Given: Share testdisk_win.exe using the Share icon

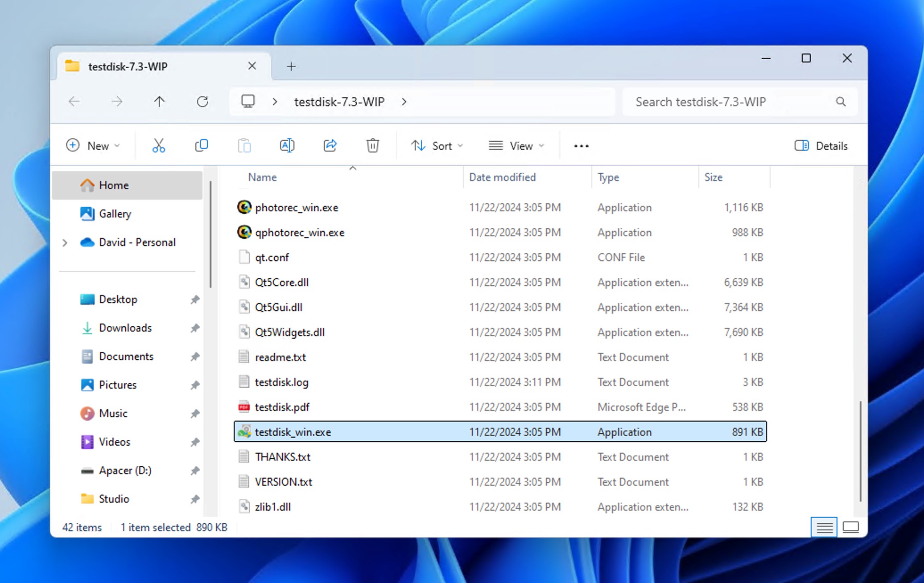Looking at the screenshot, I should tap(330, 145).
